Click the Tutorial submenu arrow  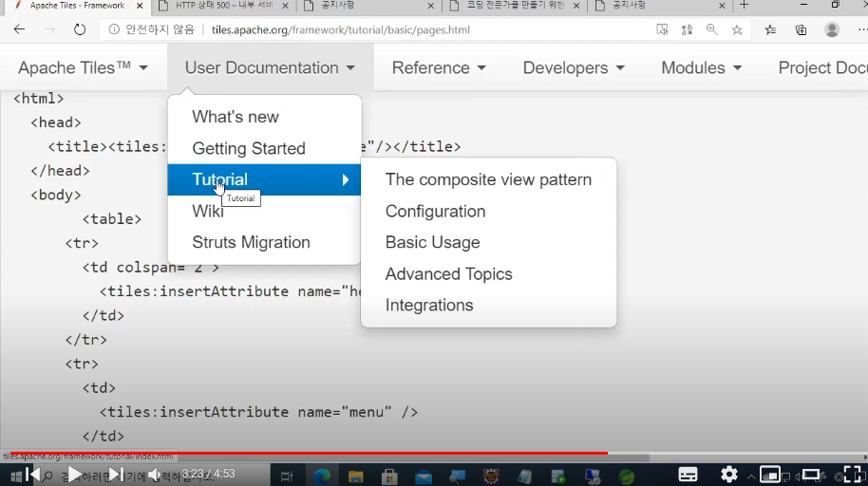click(346, 179)
